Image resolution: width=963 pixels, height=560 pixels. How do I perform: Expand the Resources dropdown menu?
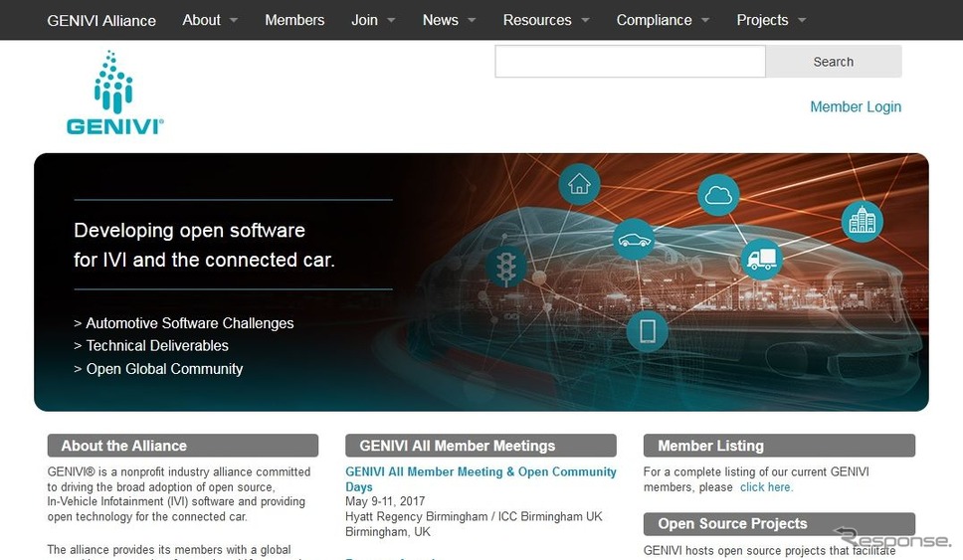[x=546, y=20]
